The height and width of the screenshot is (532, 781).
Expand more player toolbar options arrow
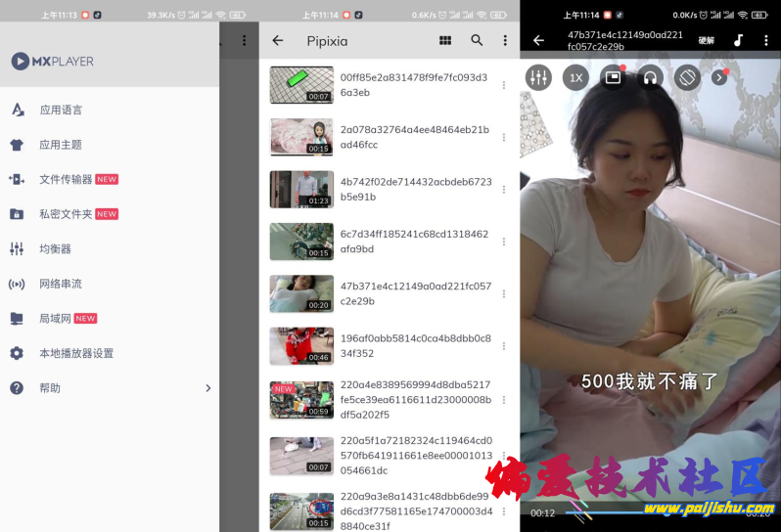[720, 77]
